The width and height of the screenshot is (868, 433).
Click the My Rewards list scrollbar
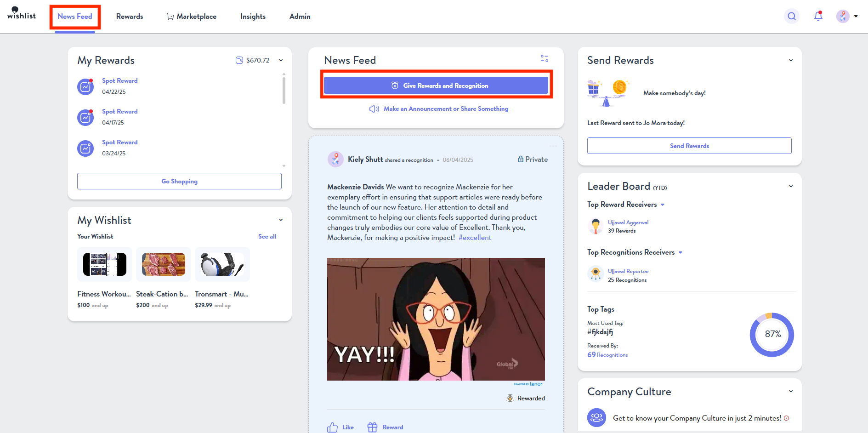coord(284,91)
